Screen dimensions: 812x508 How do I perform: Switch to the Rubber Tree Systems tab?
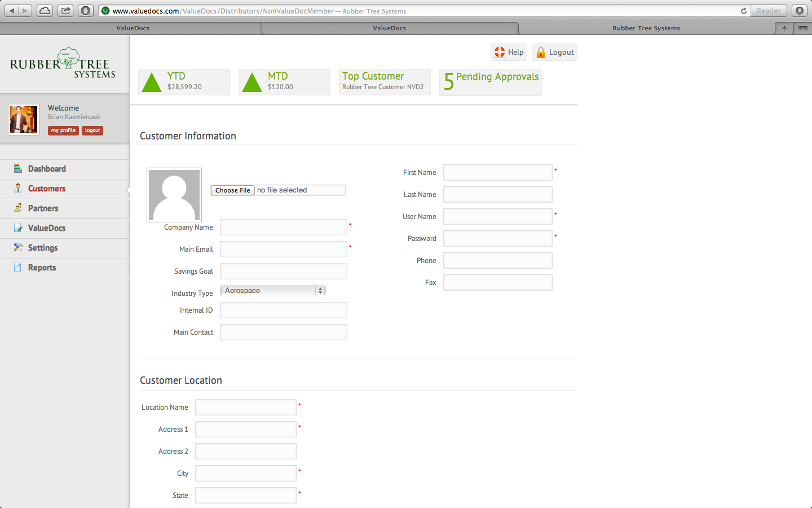pos(646,28)
